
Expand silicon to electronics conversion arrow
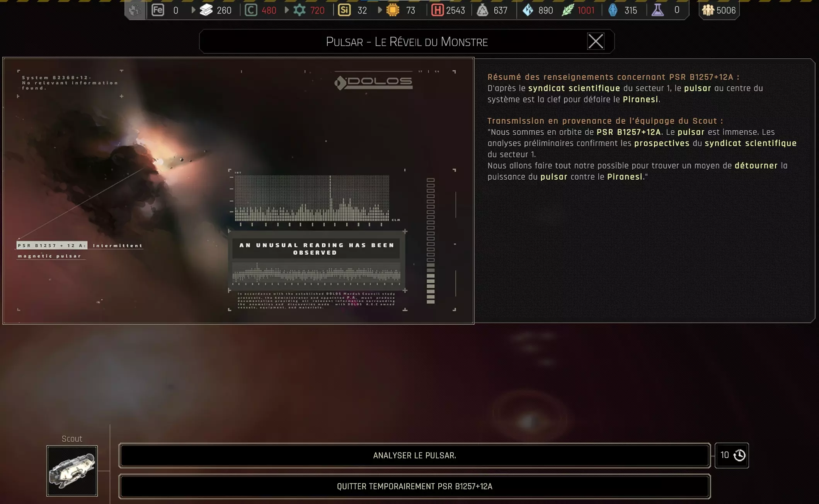coord(380,10)
